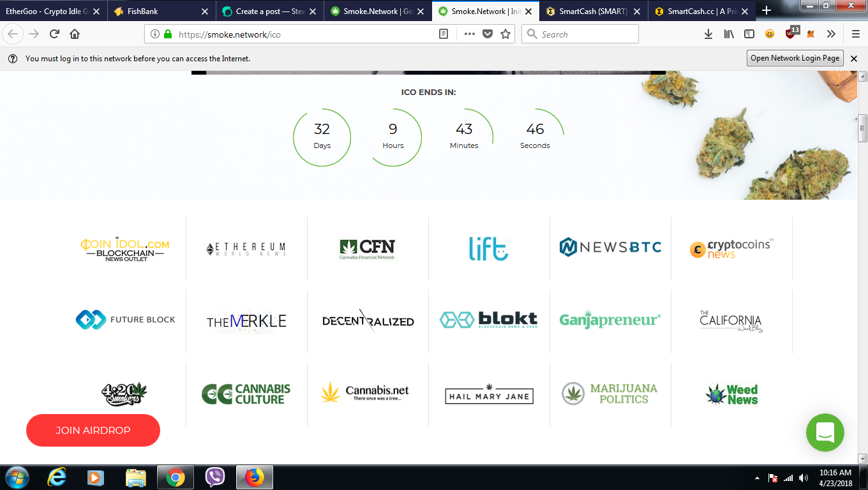Click JOIN AIRDROP button
The image size is (868, 490).
pos(93,430)
